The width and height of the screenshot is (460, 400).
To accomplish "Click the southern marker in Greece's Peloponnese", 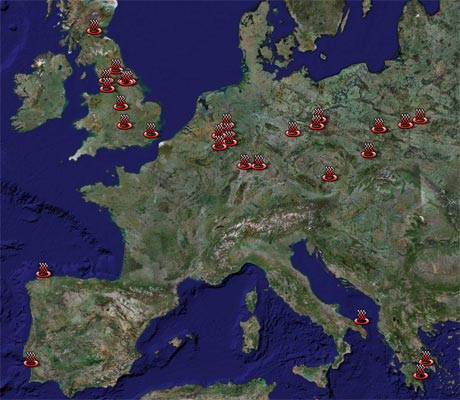I will [x=420, y=372].
